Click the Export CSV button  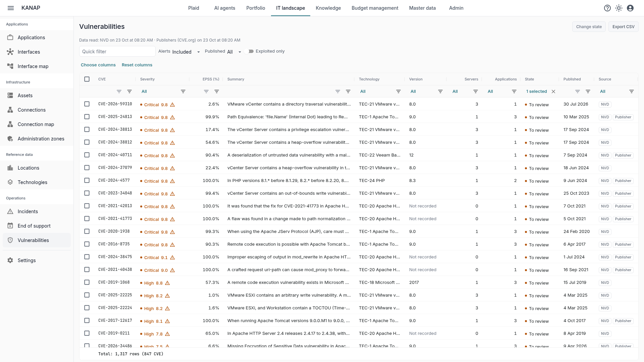coord(623,27)
